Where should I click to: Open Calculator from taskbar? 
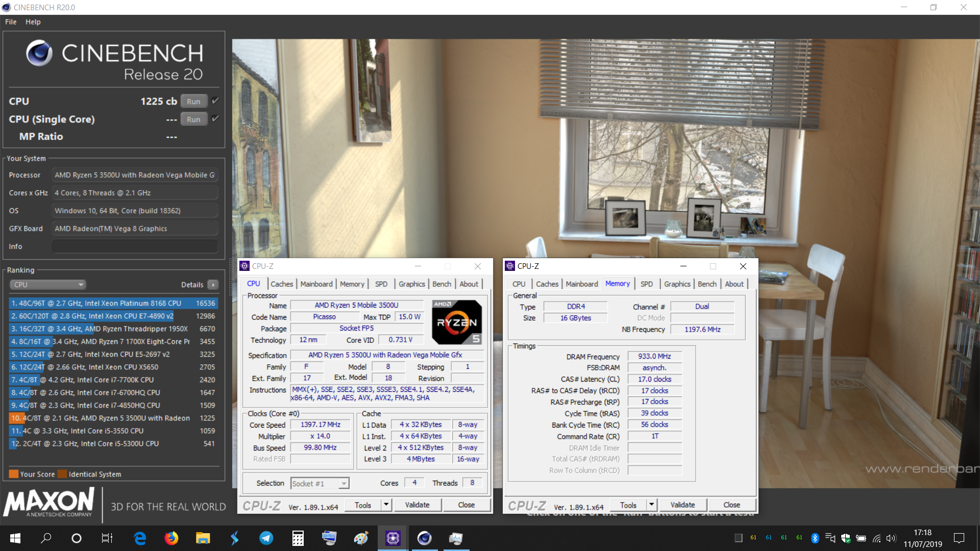click(x=298, y=538)
